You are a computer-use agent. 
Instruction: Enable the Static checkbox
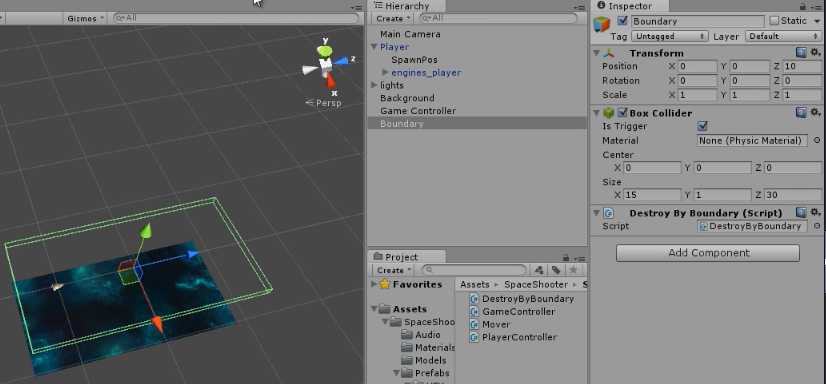pyautogui.click(x=774, y=21)
